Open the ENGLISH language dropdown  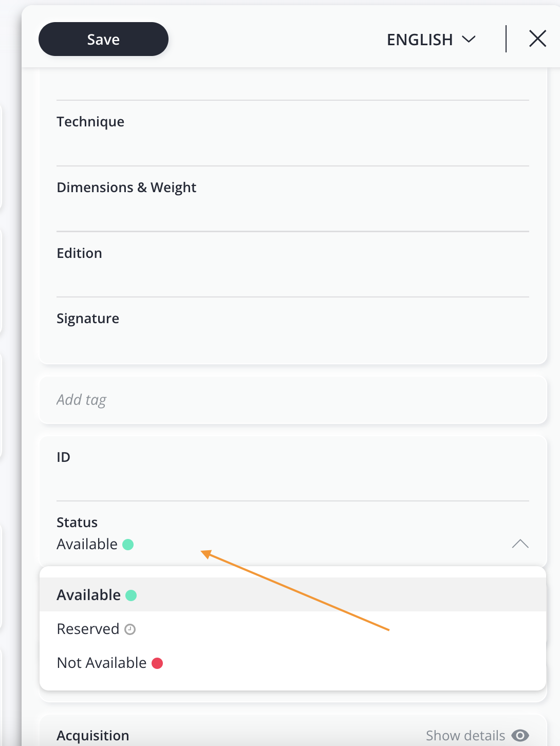[x=431, y=40]
